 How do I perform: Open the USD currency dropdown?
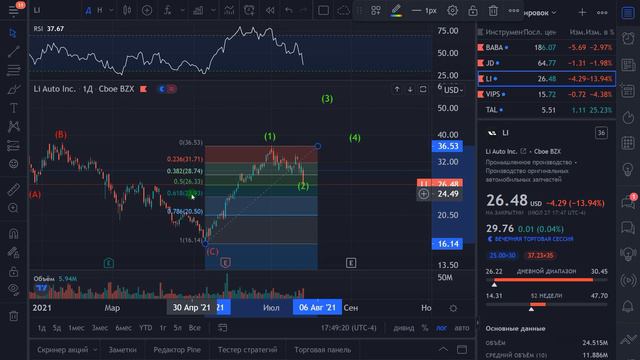coord(453,90)
